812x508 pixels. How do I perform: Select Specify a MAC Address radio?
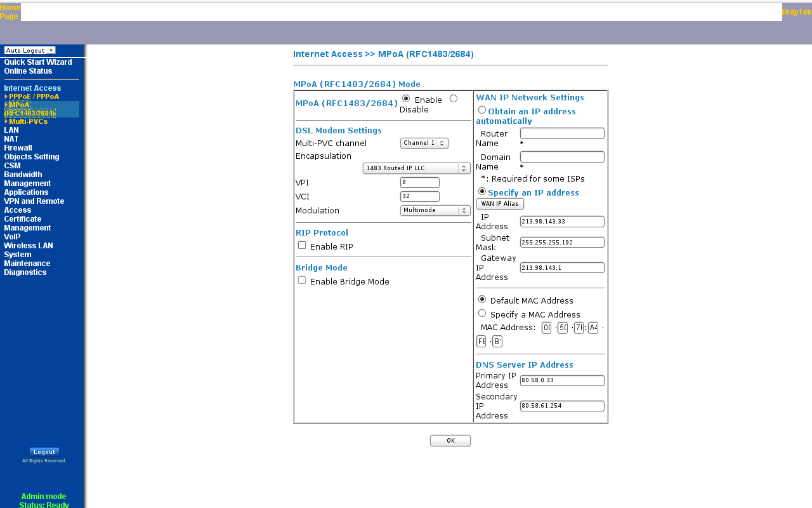(x=482, y=313)
